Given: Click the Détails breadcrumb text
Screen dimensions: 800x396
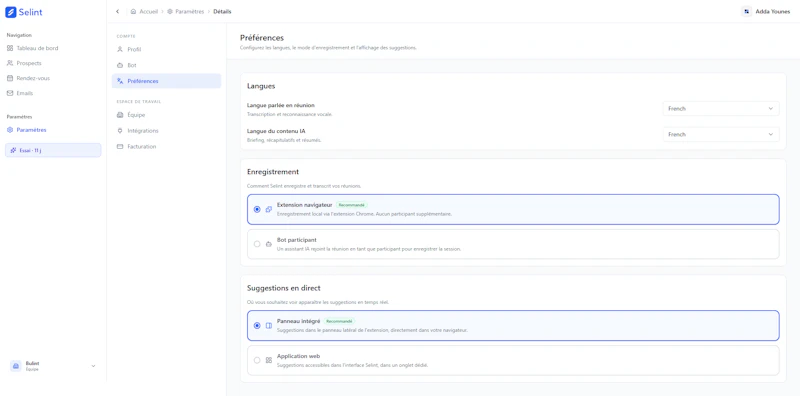Looking at the screenshot, I should 222,11.
